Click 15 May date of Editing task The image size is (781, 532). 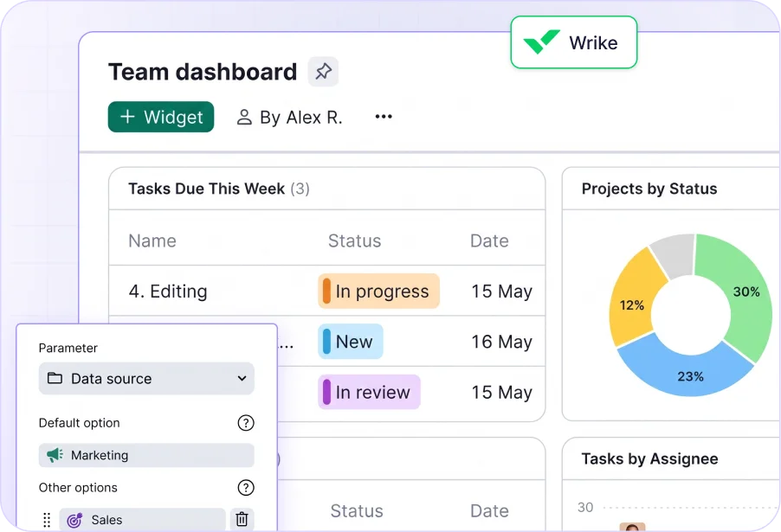pyautogui.click(x=501, y=292)
